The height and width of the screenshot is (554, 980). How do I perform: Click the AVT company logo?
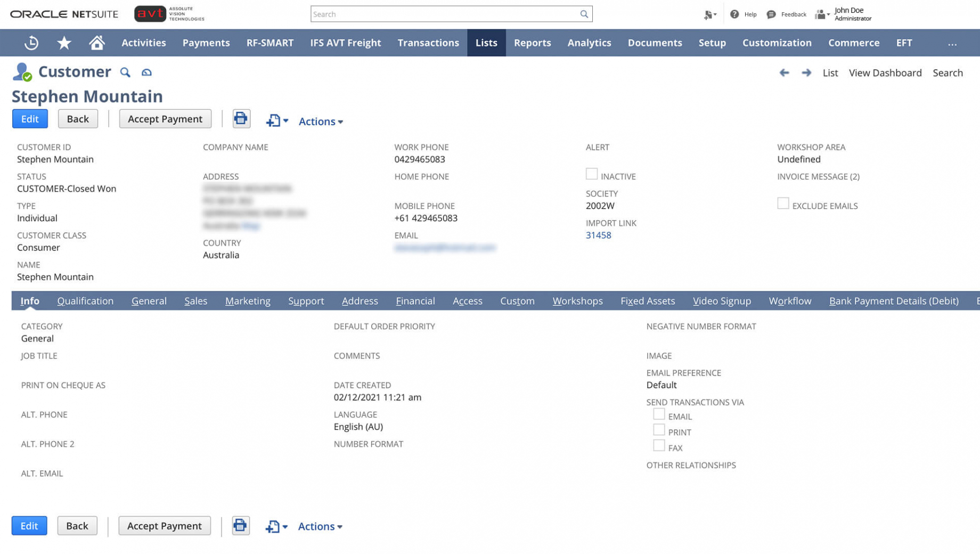click(x=169, y=14)
